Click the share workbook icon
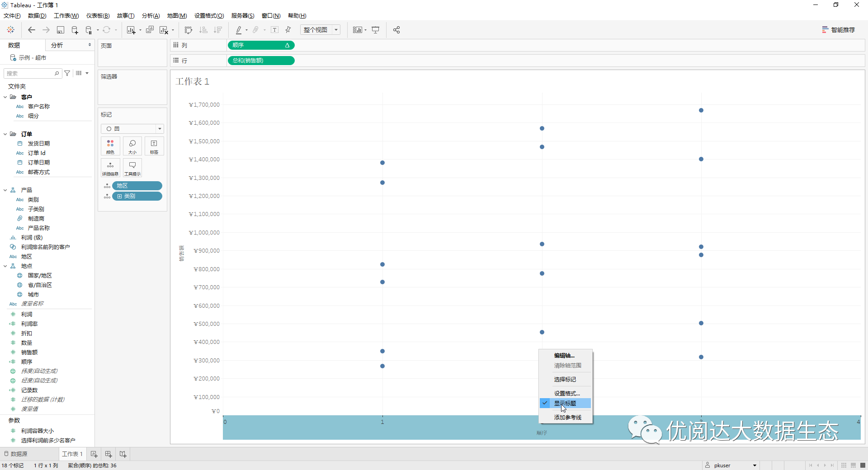 pos(396,30)
